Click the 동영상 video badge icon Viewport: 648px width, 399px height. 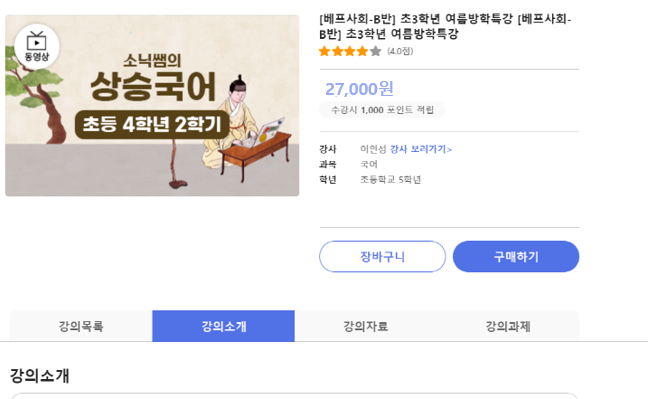click(x=37, y=46)
